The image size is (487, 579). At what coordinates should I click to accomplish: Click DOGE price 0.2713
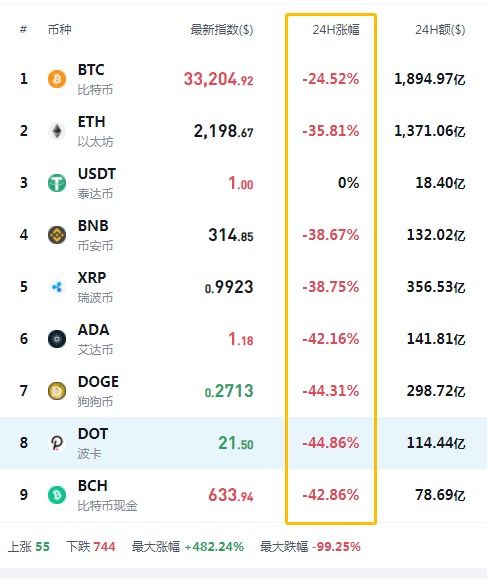(229, 391)
